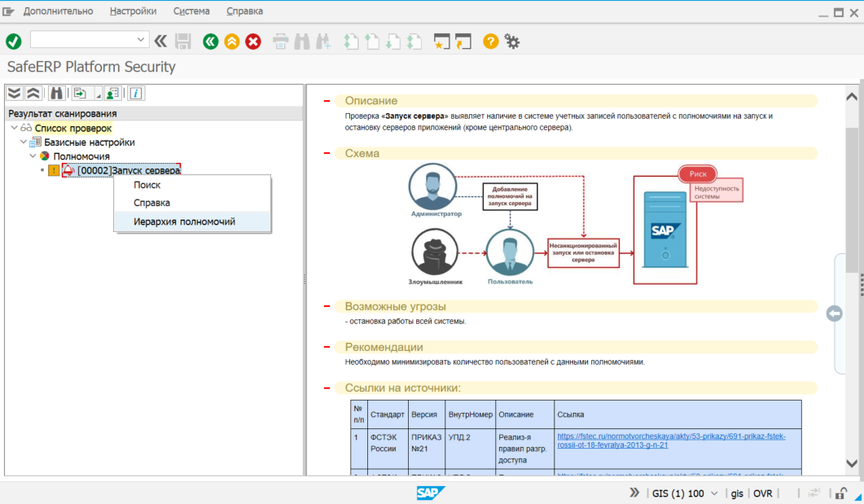Screen dimensions: 864x504
Task: Click the round back-arrow side panel handle
Action: (834, 313)
